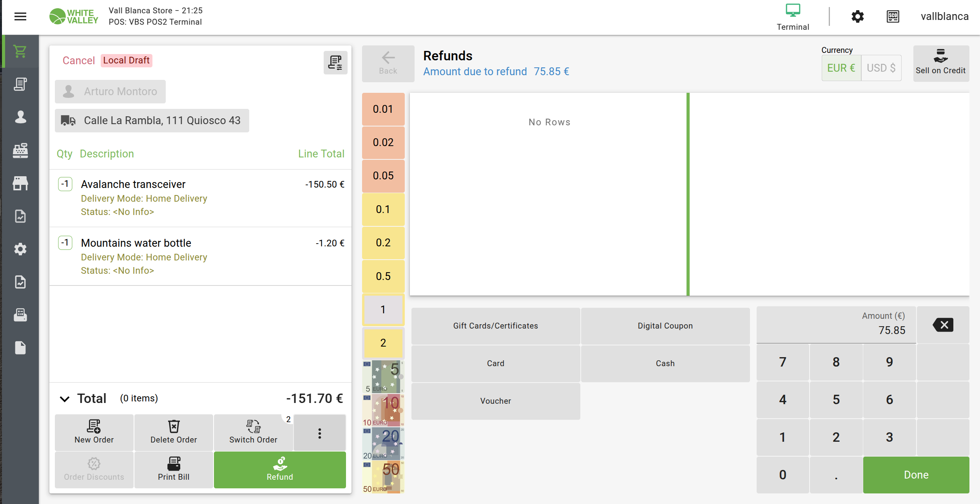Open the customer sidebar icon
Viewport: 980px width, 504px height.
[20, 117]
